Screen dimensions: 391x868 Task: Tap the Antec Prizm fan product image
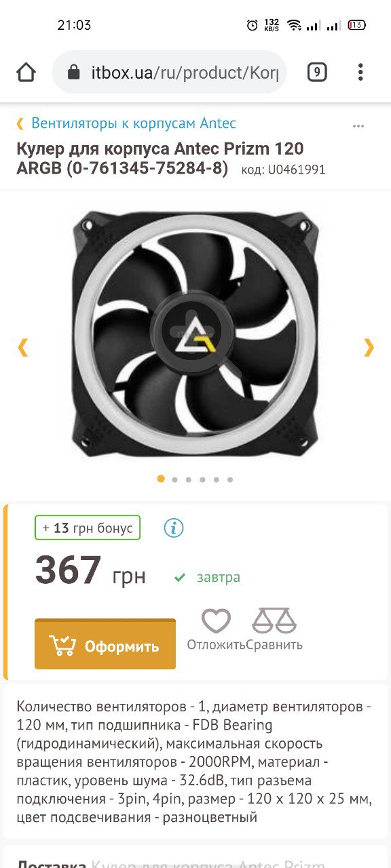click(195, 333)
